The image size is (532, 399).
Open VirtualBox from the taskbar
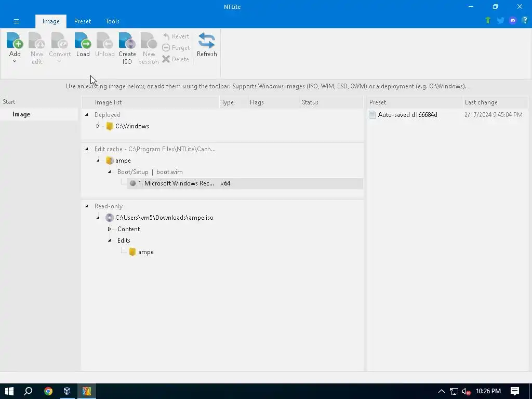[x=67, y=391]
